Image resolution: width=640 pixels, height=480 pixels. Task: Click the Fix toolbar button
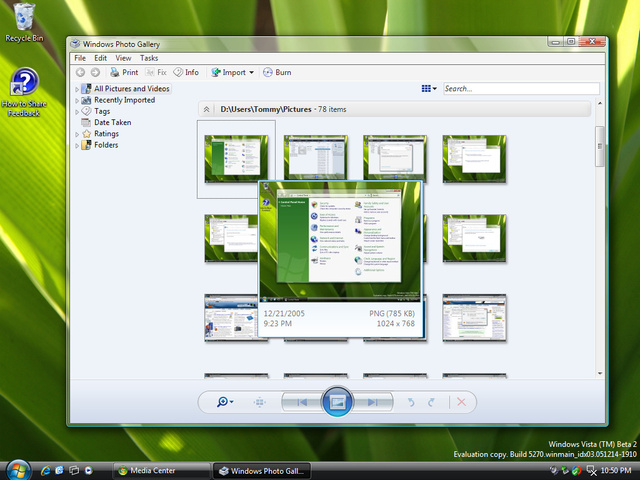click(x=156, y=72)
